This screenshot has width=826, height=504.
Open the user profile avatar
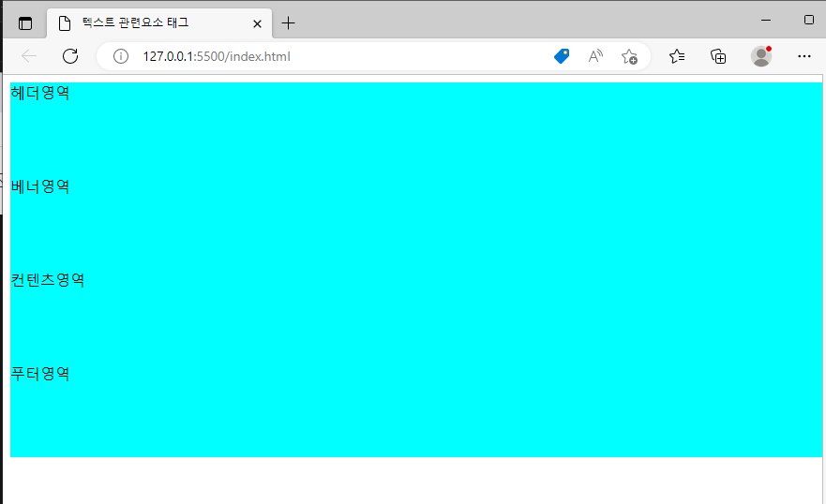(761, 56)
